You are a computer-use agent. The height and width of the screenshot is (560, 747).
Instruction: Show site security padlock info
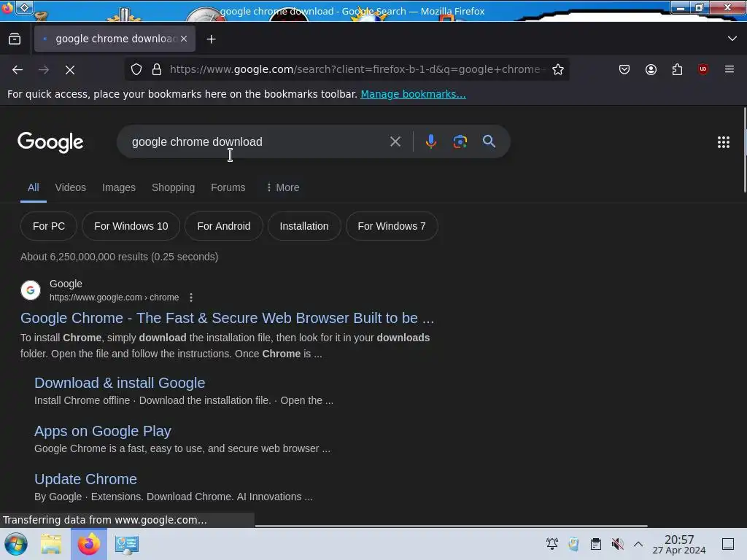pyautogui.click(x=157, y=69)
